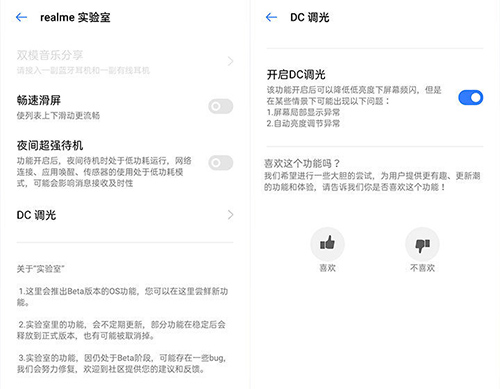This screenshot has height=389, width=500.
Task: Tap the thumbs-down 不喜欢 icon
Action: (x=422, y=244)
